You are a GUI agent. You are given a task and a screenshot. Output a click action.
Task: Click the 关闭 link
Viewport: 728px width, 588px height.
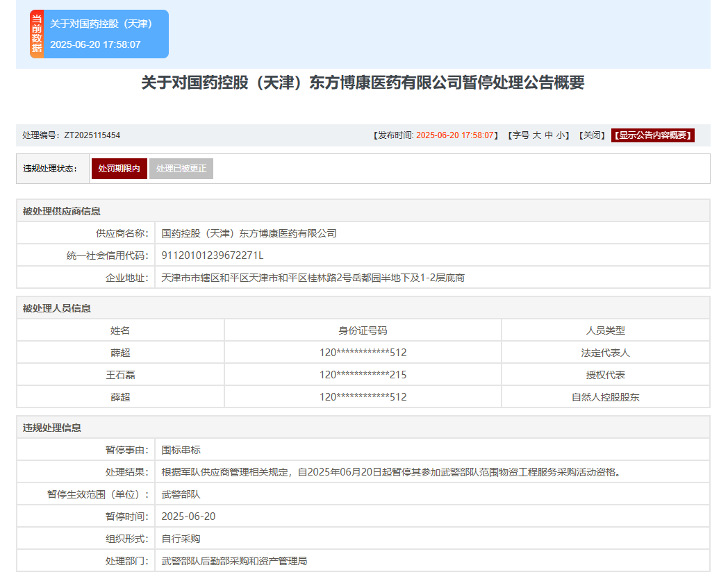pyautogui.click(x=592, y=135)
